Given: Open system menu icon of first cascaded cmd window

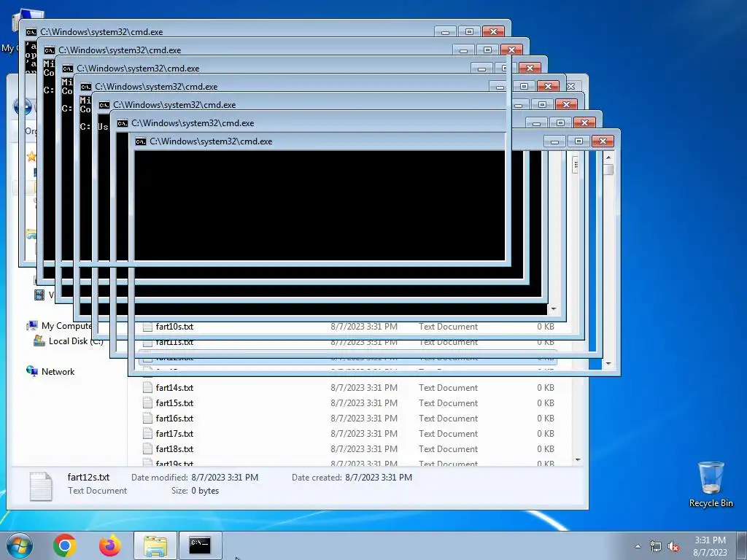Looking at the screenshot, I should pyautogui.click(x=31, y=32).
